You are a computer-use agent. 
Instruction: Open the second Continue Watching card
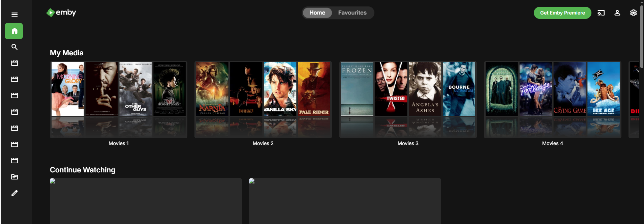click(345, 201)
